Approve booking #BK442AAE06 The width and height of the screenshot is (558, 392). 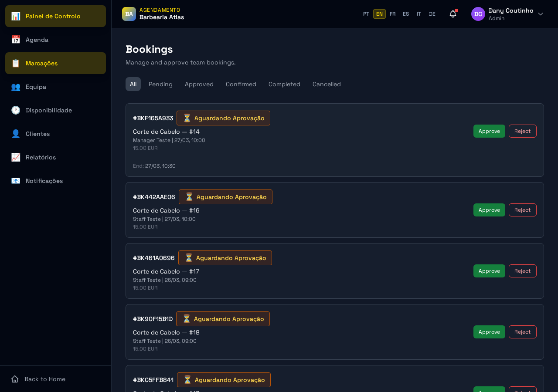(489, 210)
